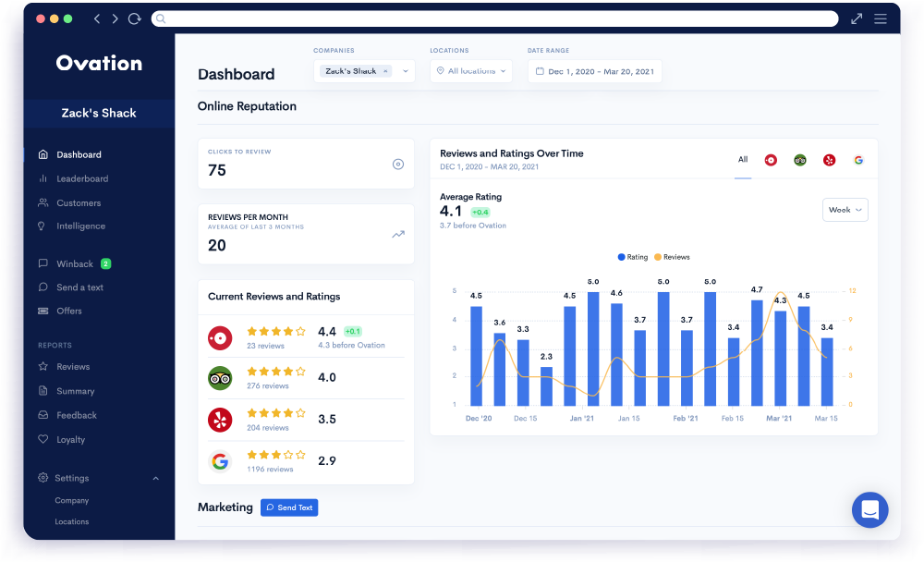Screen dimensions: 924x562
Task: Filter chart by Google icon tab
Action: tap(858, 160)
